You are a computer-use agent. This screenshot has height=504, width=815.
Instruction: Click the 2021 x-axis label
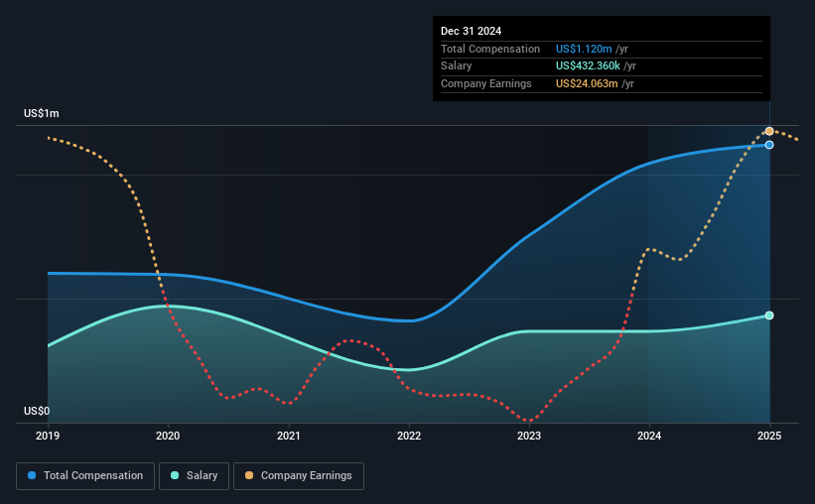coord(289,436)
